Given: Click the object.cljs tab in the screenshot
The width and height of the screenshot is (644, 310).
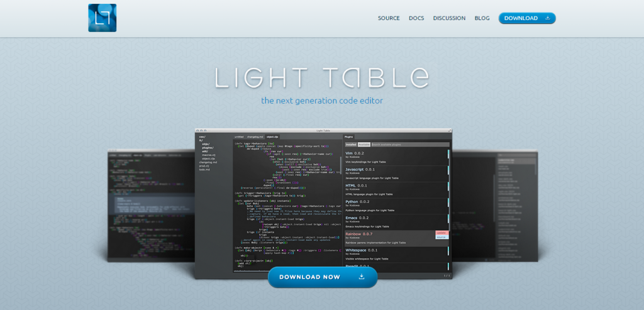Looking at the screenshot, I should (272, 136).
